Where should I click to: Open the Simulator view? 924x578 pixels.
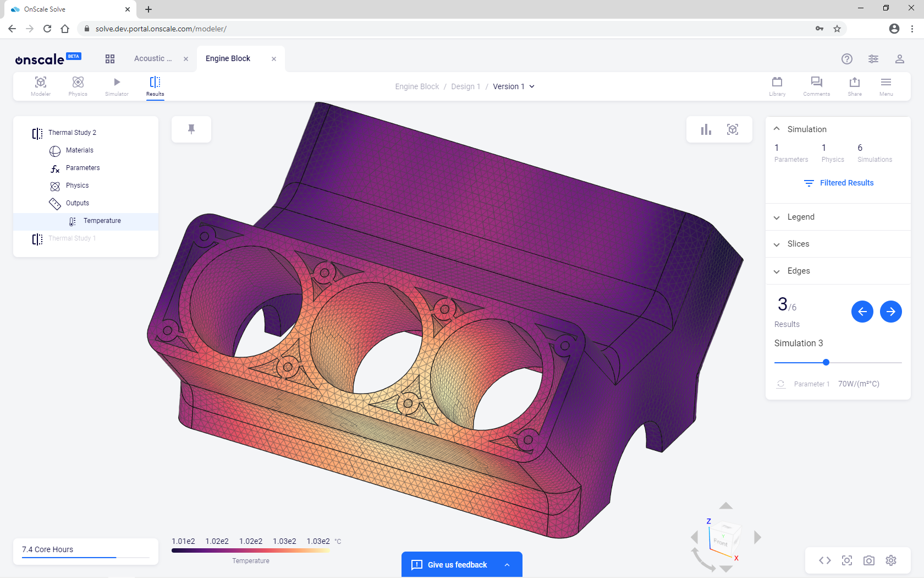click(x=116, y=86)
